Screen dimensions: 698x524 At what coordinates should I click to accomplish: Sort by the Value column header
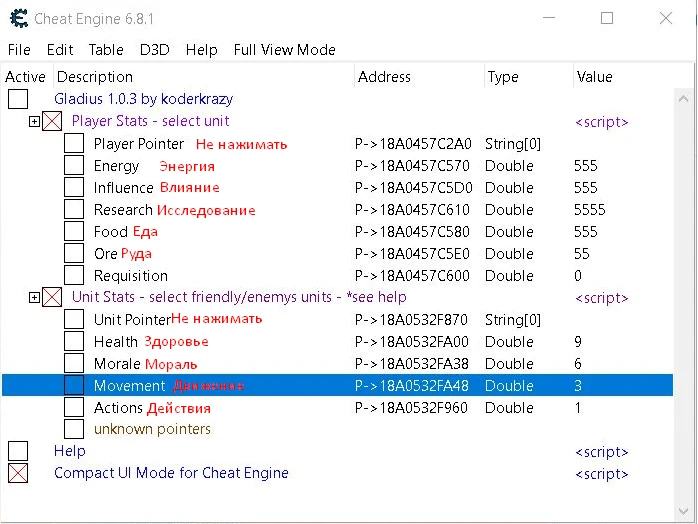point(594,77)
